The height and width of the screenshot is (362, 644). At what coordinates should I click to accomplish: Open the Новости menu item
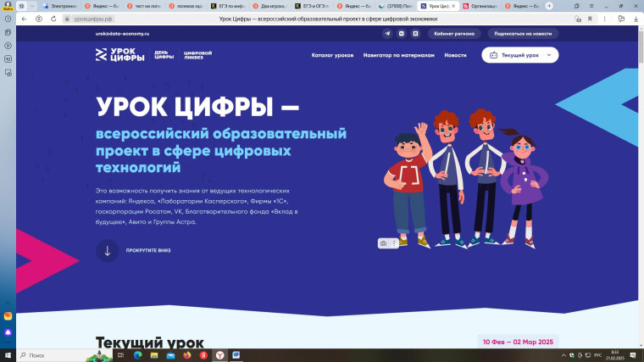[x=455, y=55]
